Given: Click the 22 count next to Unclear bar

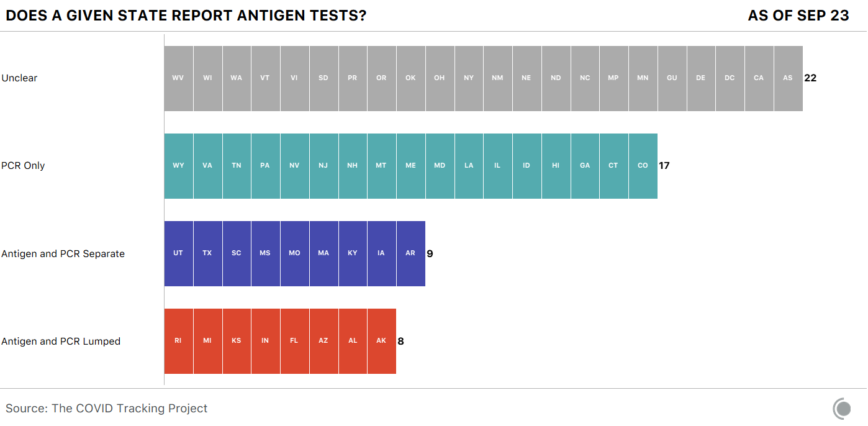Looking at the screenshot, I should (810, 78).
